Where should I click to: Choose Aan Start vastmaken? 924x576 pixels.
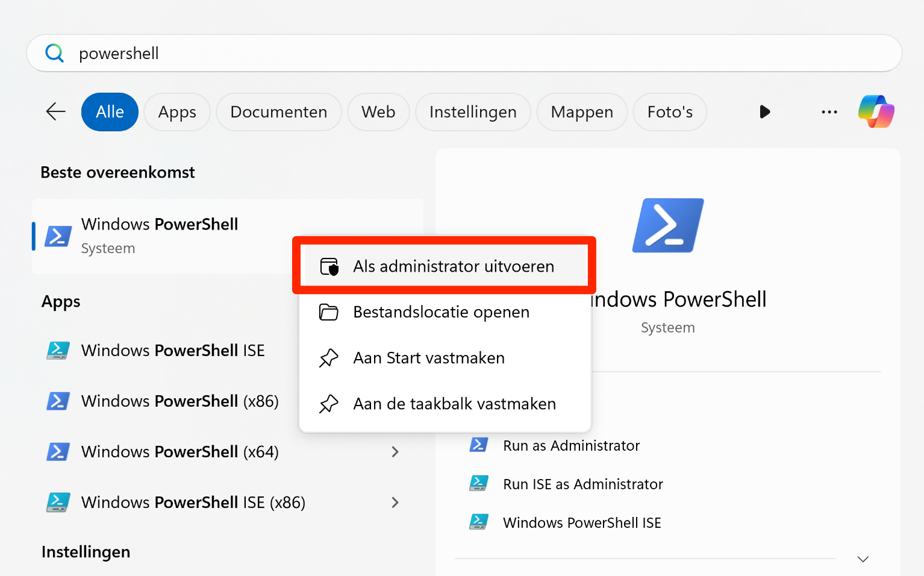pyautogui.click(x=445, y=358)
